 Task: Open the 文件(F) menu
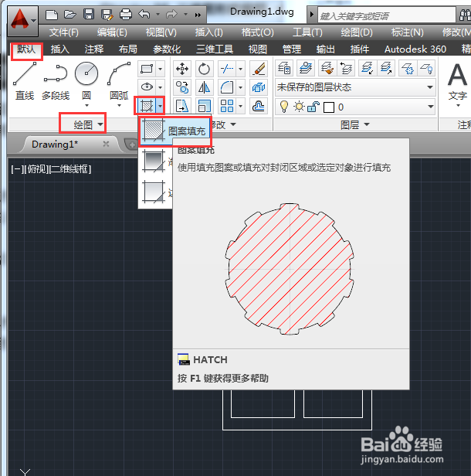(x=63, y=32)
